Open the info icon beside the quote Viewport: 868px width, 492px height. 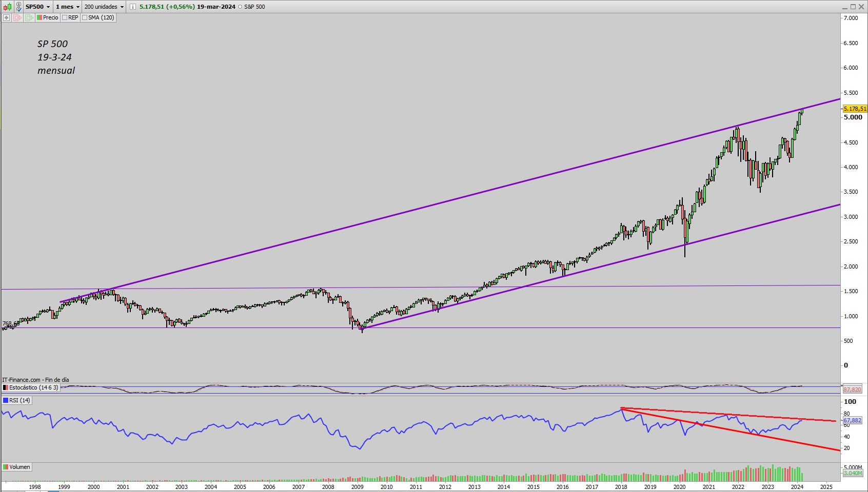coord(133,7)
